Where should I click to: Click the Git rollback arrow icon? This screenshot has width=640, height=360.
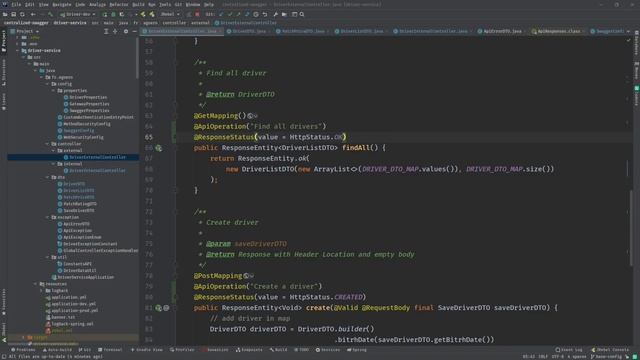pos(265,14)
